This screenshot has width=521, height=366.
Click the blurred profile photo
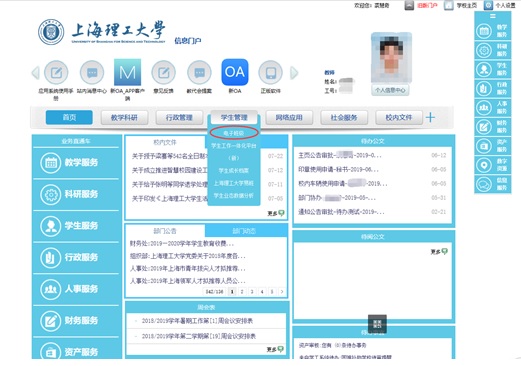391,57
